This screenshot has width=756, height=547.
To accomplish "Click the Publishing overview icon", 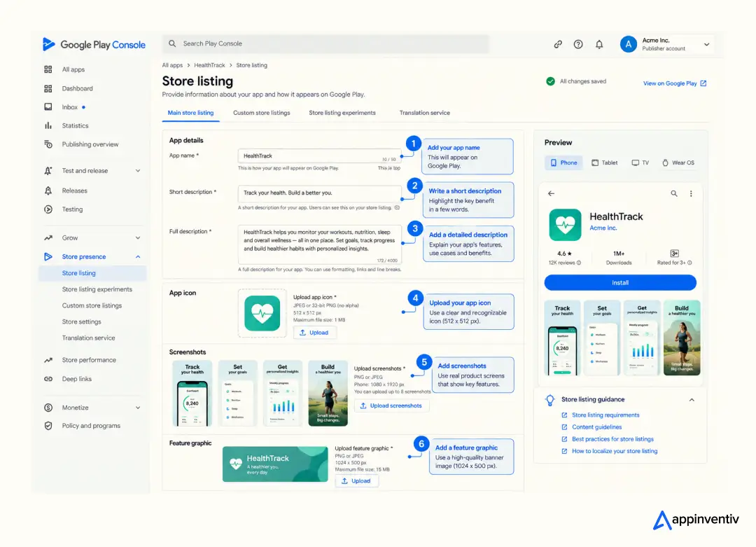I will point(48,144).
